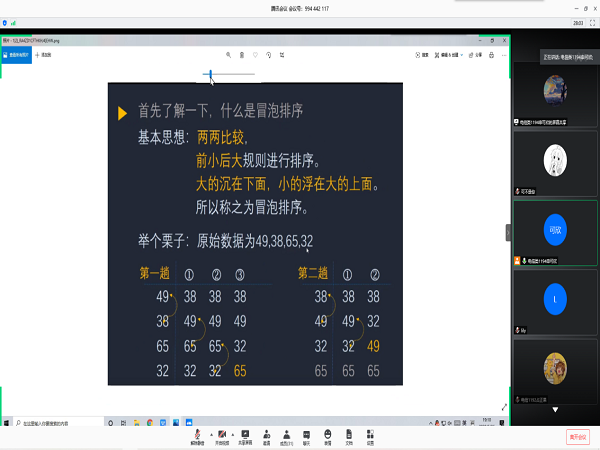The image size is (600, 450).
Task: Open the documents icon in meeting toolbar
Action: point(349,436)
